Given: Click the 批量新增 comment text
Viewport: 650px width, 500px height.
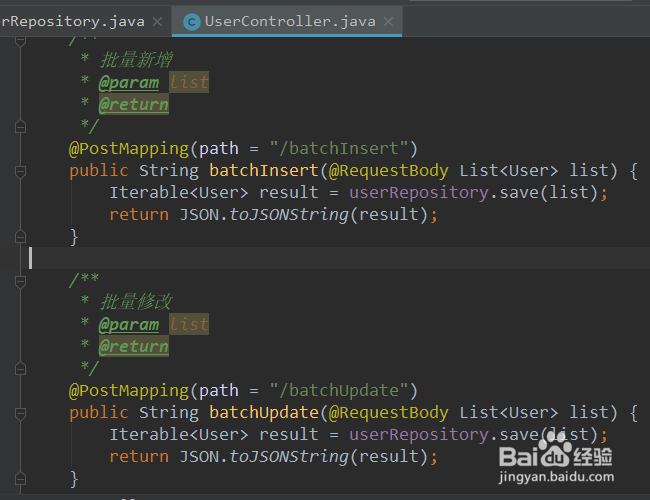Looking at the screenshot, I should (x=136, y=60).
